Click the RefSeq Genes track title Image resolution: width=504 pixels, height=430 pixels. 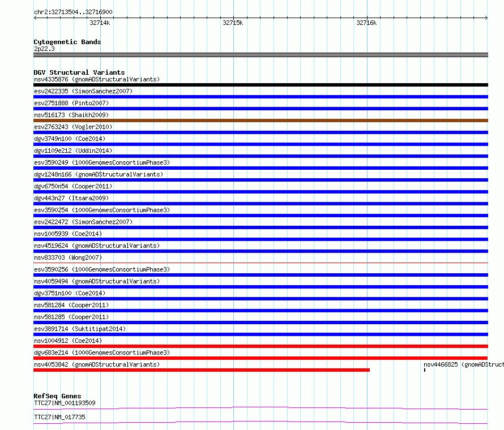point(58,396)
